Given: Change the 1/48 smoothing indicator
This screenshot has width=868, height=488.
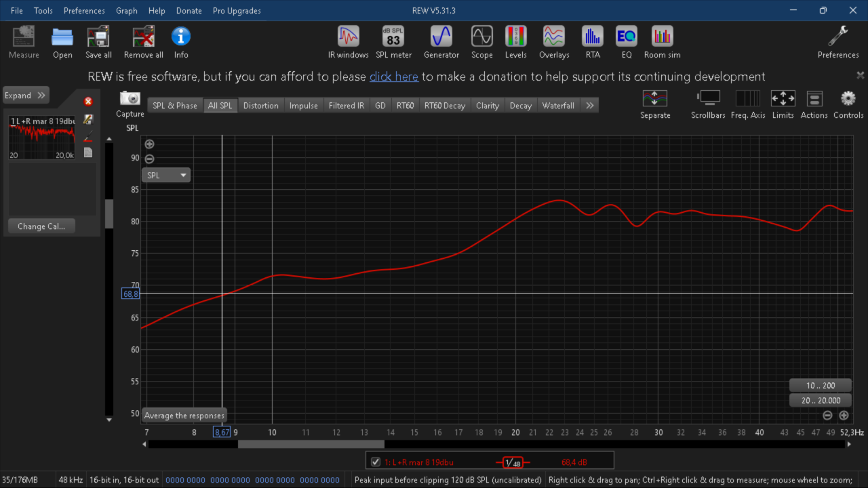Looking at the screenshot, I should [513, 462].
